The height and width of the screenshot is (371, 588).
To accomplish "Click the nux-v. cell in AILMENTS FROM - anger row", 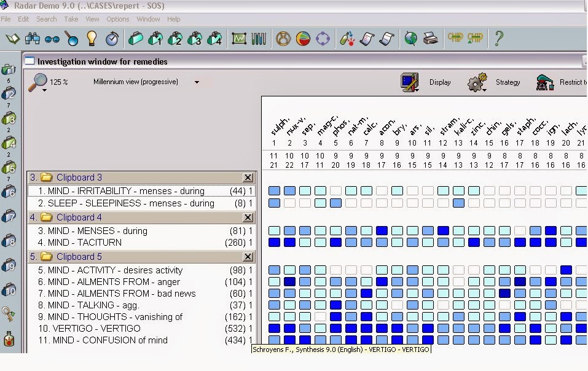I will tap(289, 281).
